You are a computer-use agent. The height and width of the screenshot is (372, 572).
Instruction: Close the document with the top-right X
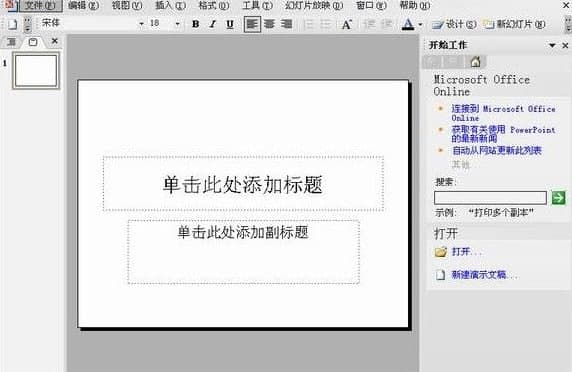pyautogui.click(x=566, y=5)
